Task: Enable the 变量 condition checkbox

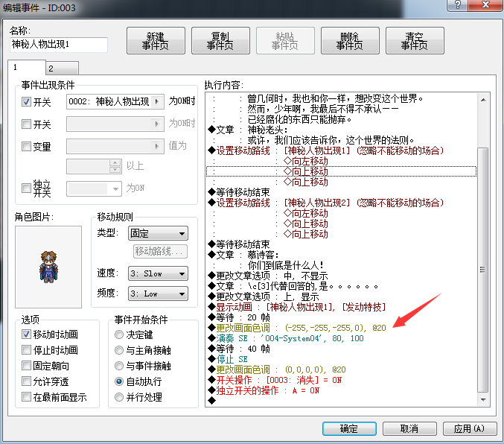Action: (26, 147)
